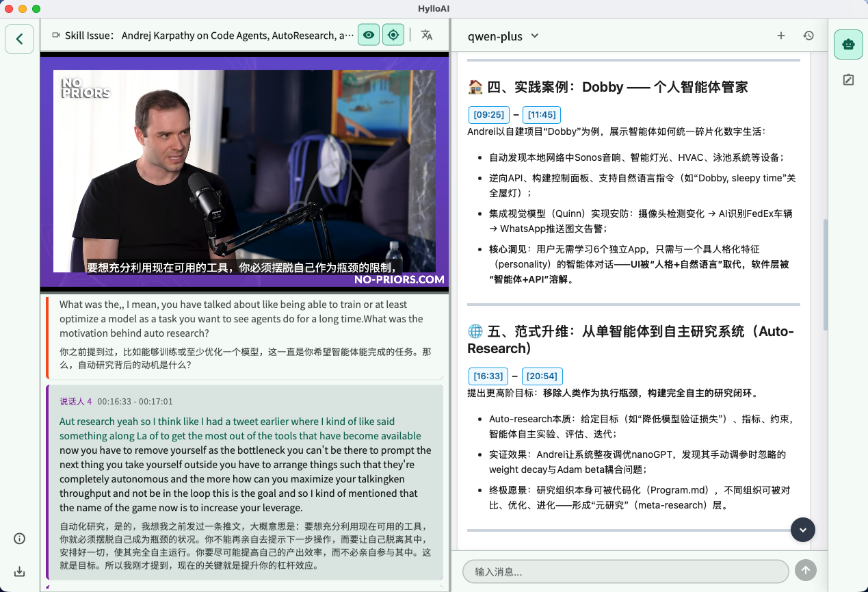This screenshot has height=592, width=868.
Task: Toggle the eye preview button
Action: pyautogui.click(x=369, y=35)
